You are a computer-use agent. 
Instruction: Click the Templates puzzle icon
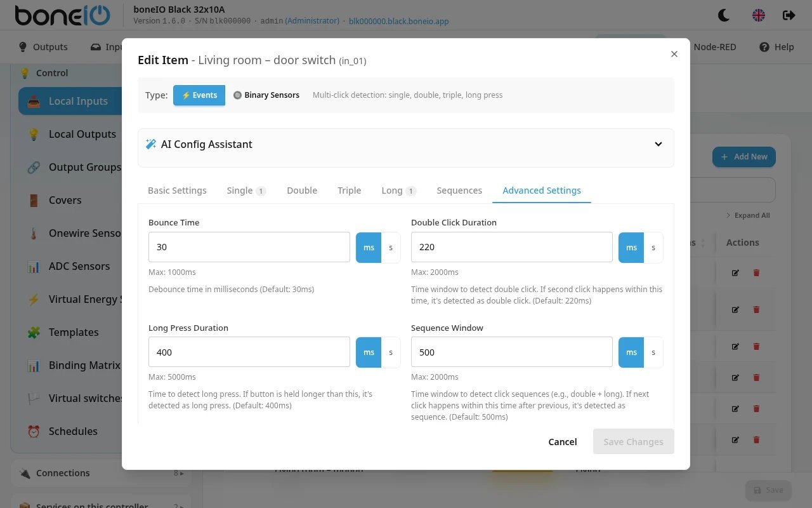34,332
